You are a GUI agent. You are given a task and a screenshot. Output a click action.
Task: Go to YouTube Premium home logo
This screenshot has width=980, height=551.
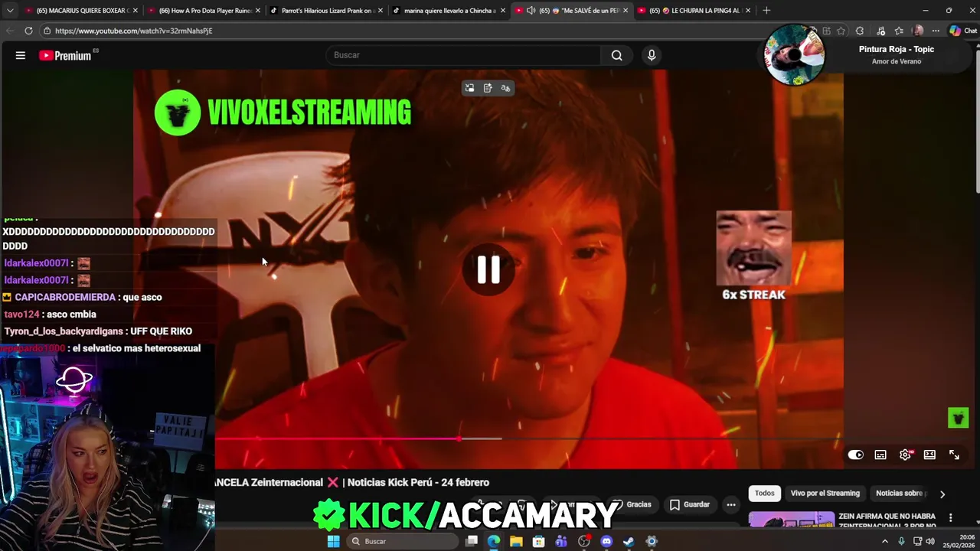(66, 55)
